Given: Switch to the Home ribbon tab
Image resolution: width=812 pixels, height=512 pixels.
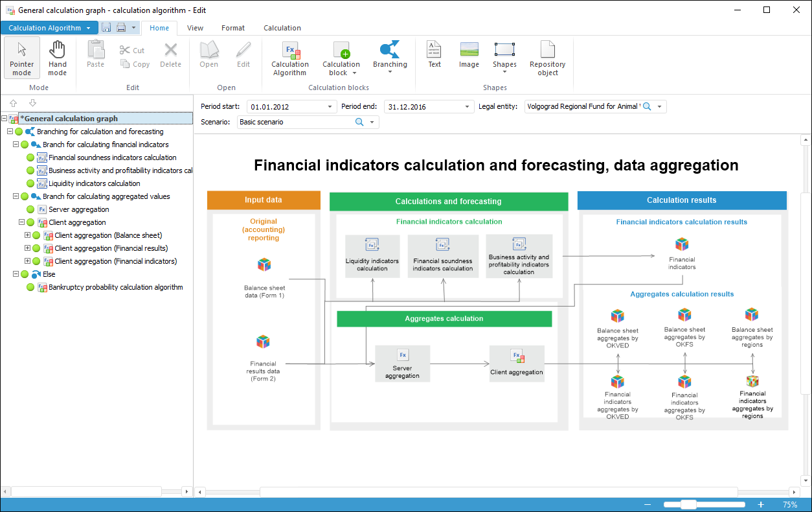Looking at the screenshot, I should 159,28.
